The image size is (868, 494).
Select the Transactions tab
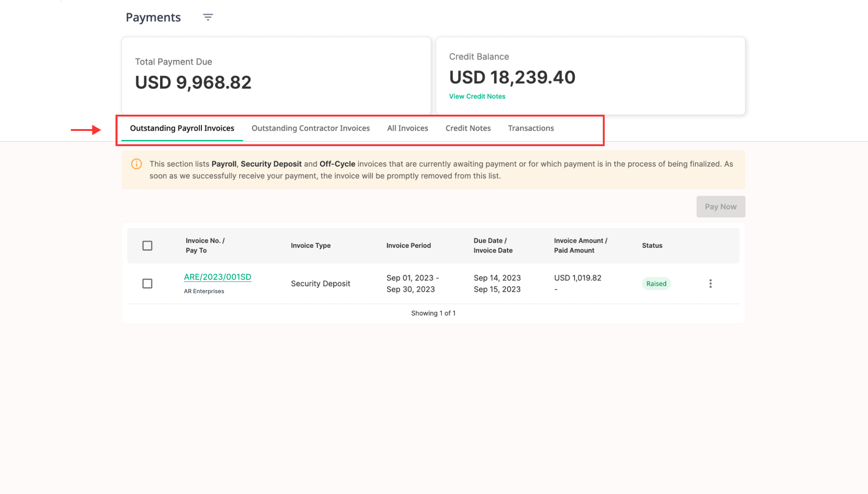tap(531, 128)
